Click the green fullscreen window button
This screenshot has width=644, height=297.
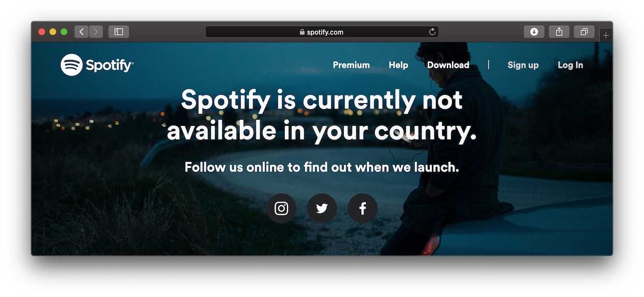[64, 32]
